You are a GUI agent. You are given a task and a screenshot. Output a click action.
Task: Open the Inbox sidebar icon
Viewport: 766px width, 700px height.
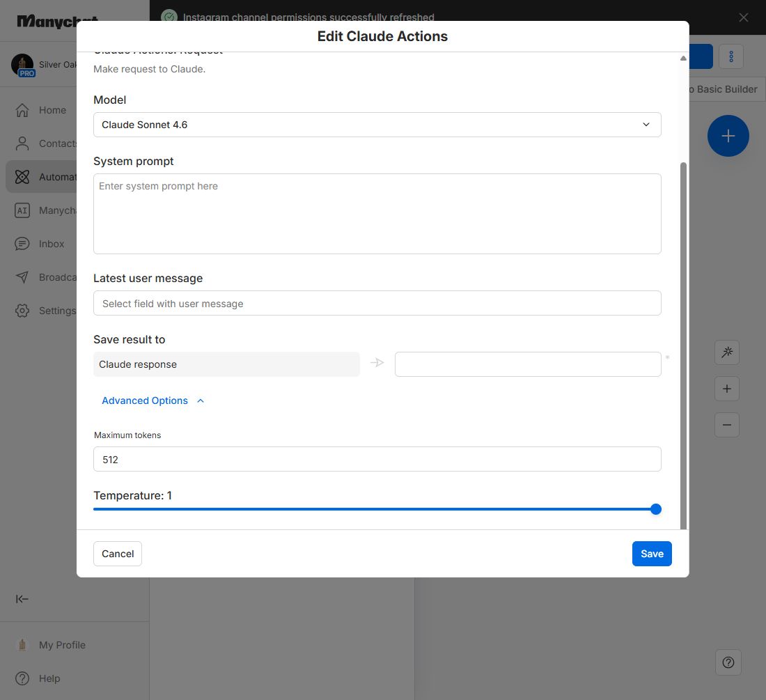(x=22, y=244)
